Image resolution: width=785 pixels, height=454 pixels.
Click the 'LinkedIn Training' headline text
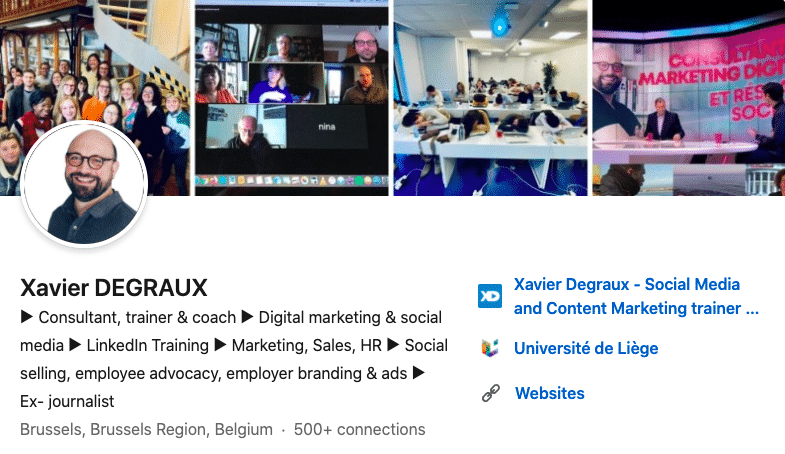148,345
